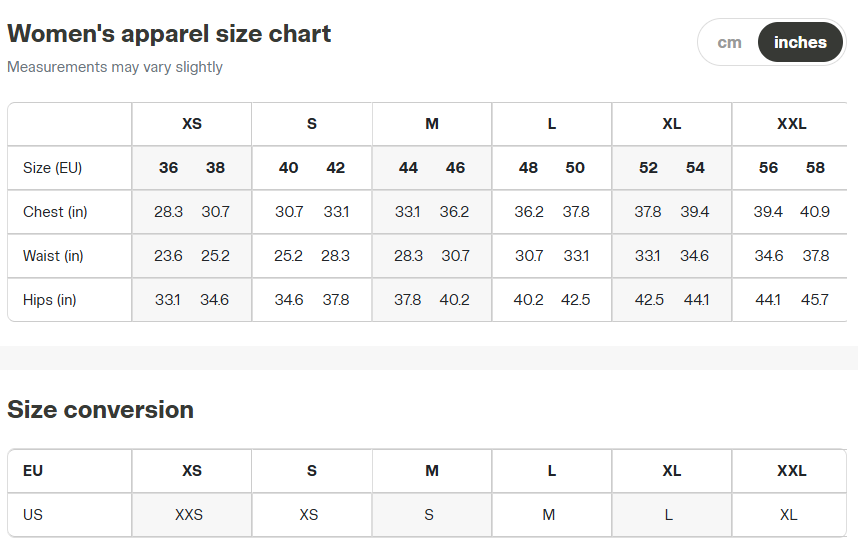858x551 pixels.
Task: Click the 'Measurements may vary slightly' note
Action: pyautogui.click(x=115, y=67)
